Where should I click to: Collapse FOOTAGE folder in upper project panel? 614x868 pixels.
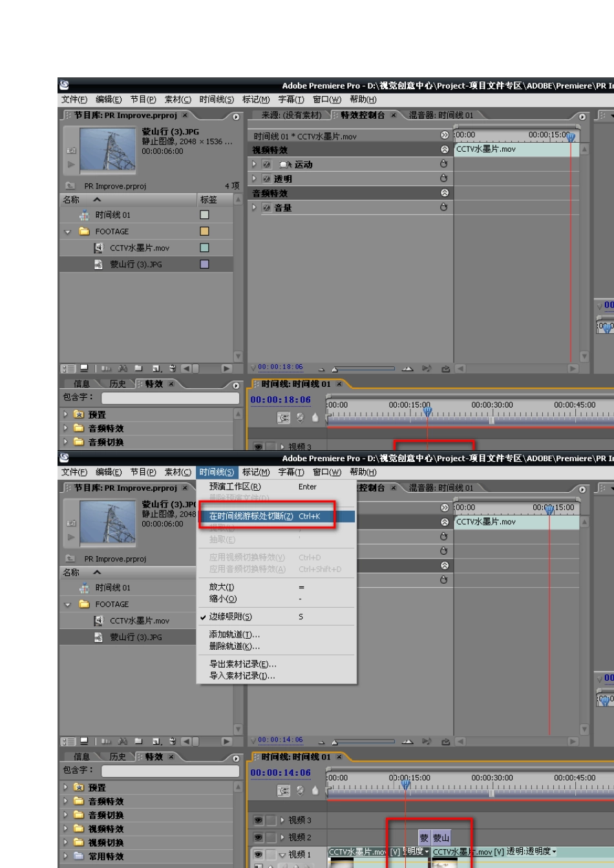(x=68, y=232)
